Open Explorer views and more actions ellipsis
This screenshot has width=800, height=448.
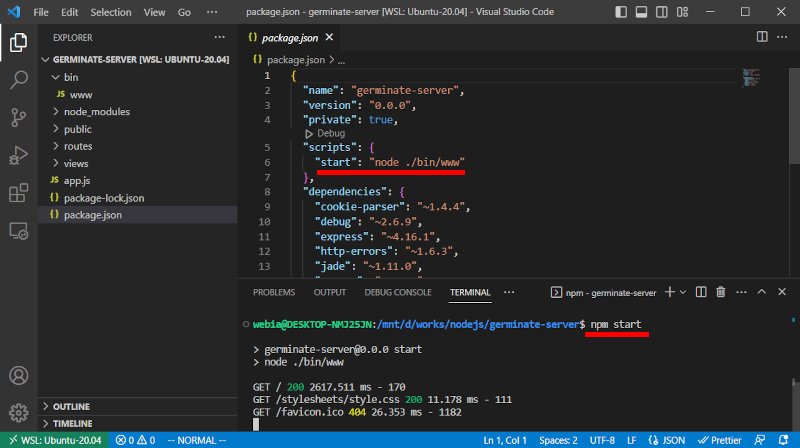[x=219, y=37]
